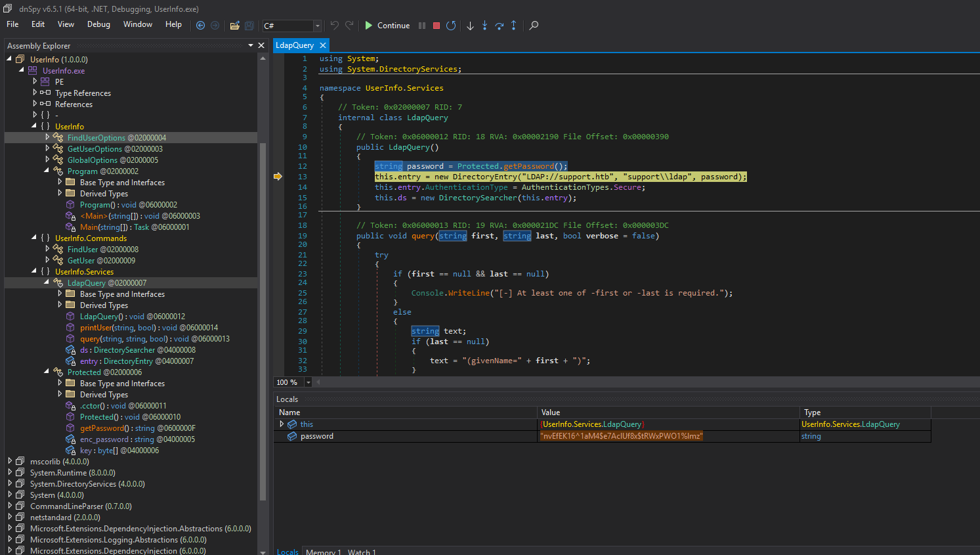Open the 100 % zoom dropdown

308,382
